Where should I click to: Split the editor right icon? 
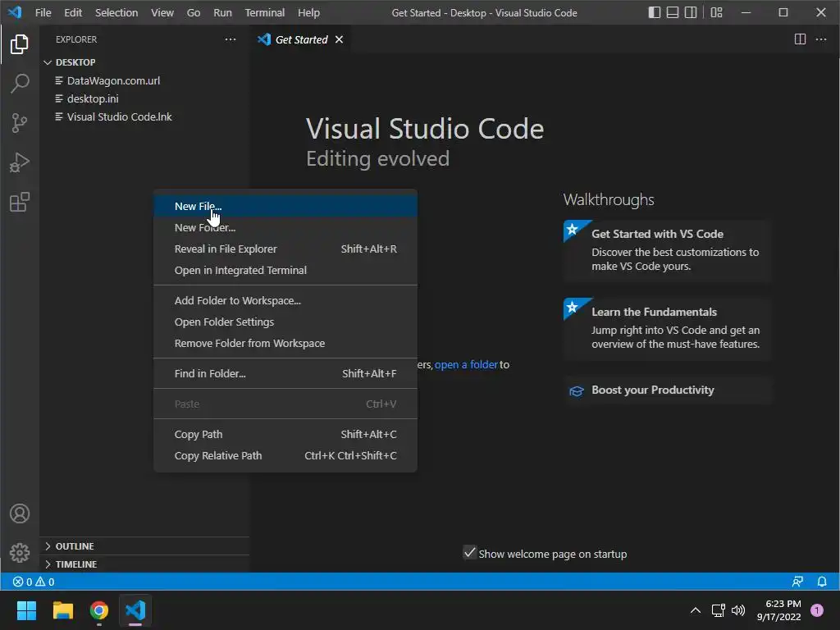[800, 39]
